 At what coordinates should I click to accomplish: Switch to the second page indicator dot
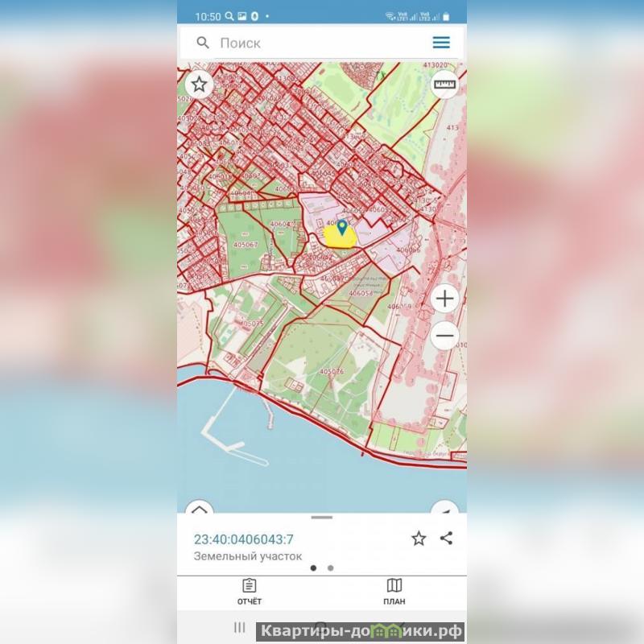331,568
